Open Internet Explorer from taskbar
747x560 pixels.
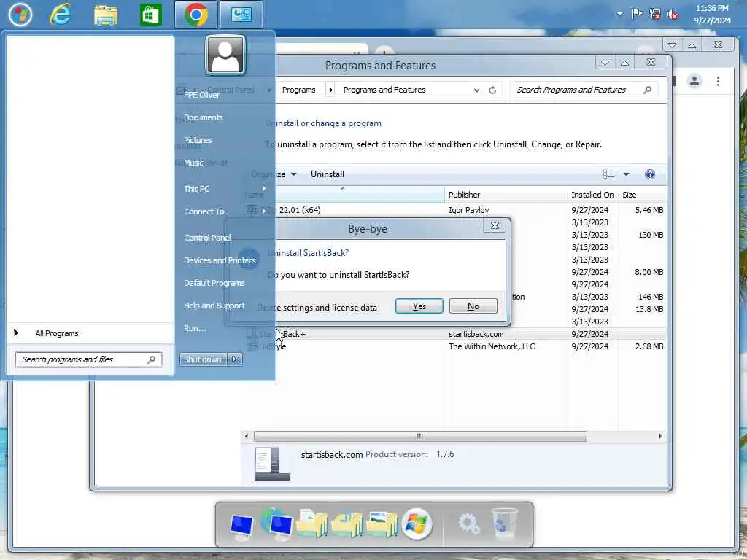coord(61,15)
